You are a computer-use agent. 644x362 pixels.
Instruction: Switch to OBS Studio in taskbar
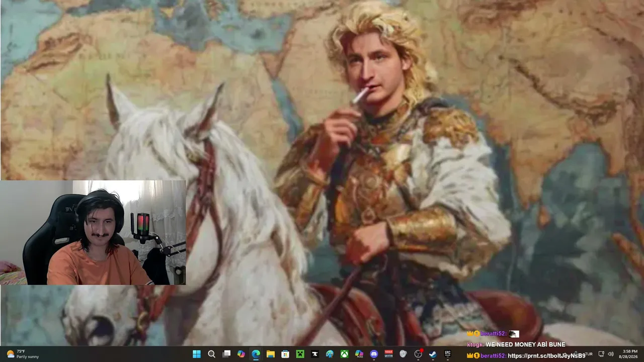(418, 354)
